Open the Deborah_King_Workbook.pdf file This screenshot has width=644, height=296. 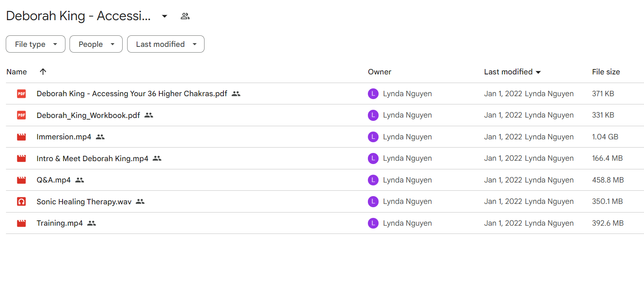(88, 116)
